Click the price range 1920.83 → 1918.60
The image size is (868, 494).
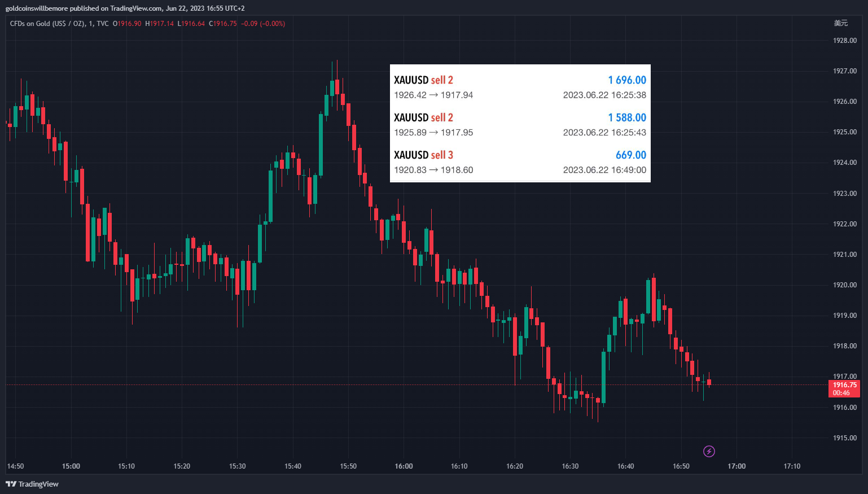[433, 170]
